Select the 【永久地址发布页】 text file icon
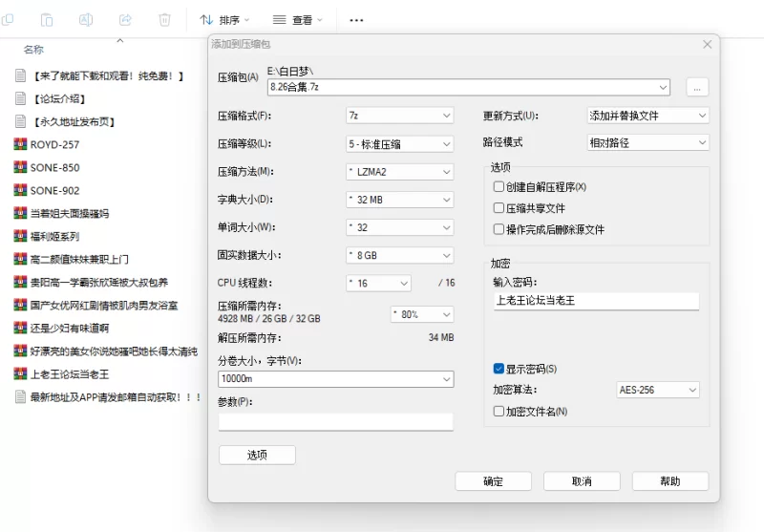 pos(20,121)
